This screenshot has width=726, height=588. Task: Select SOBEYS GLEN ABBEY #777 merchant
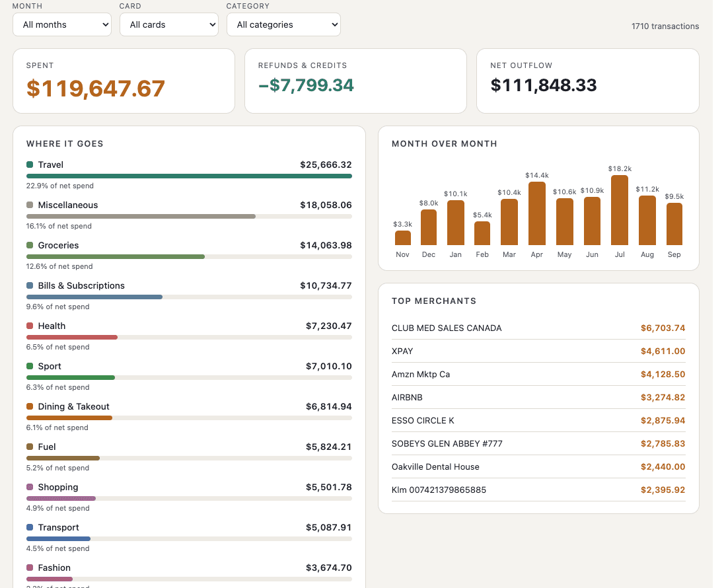(x=447, y=444)
